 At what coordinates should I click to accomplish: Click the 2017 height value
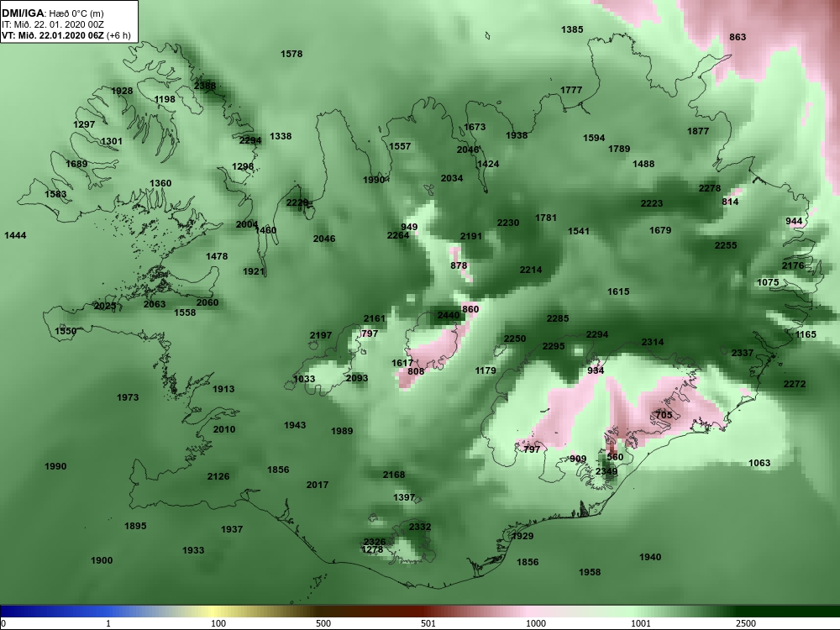318,486
